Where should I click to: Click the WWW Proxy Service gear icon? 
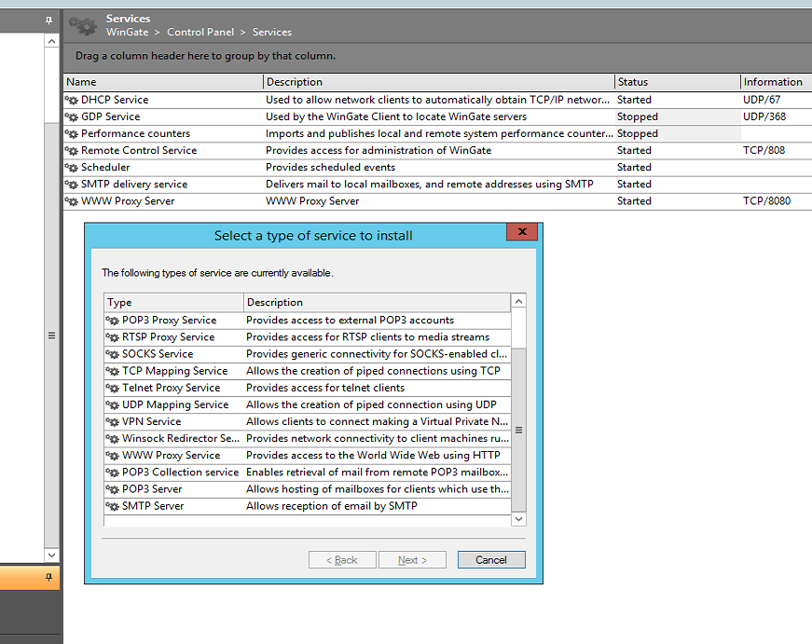[113, 456]
